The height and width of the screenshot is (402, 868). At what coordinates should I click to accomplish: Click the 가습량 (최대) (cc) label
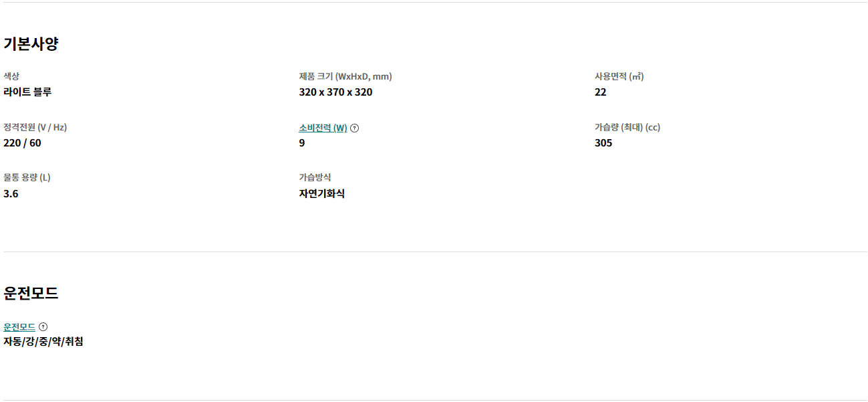pyautogui.click(x=627, y=127)
